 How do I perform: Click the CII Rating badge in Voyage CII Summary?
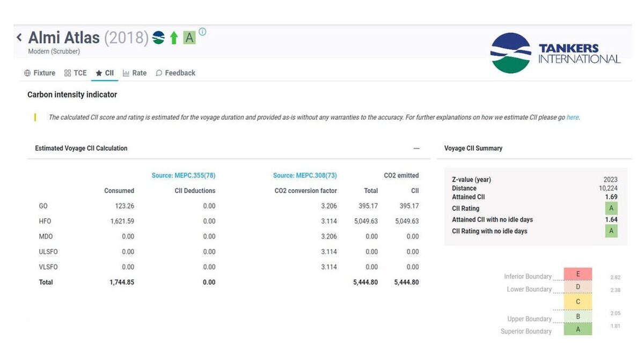pos(611,208)
